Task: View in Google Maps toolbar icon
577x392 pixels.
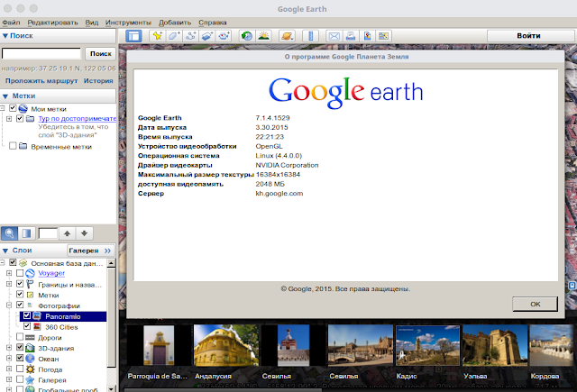Action: (383, 36)
